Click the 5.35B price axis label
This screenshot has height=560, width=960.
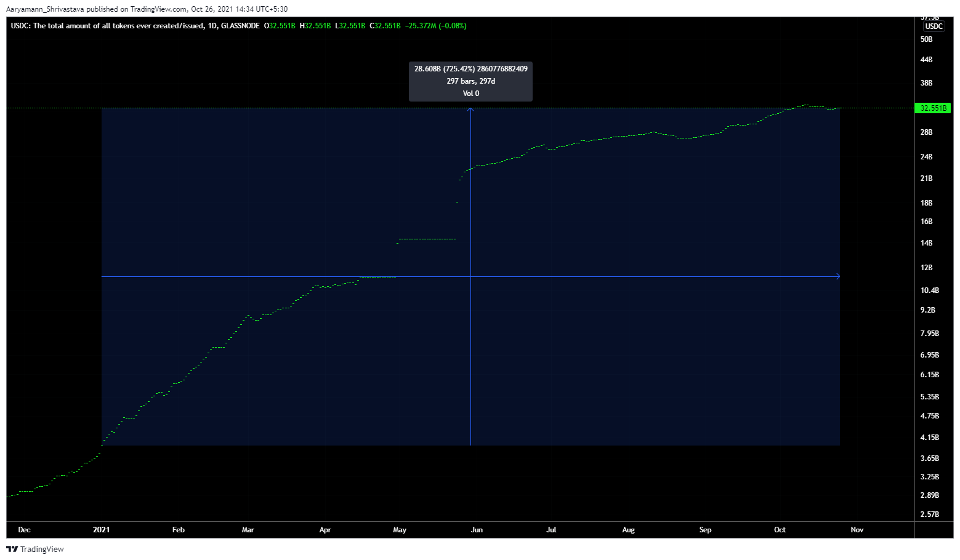(x=930, y=397)
